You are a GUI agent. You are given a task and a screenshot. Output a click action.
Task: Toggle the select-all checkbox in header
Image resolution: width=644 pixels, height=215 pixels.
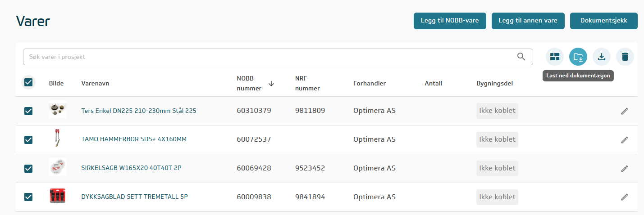tap(28, 82)
